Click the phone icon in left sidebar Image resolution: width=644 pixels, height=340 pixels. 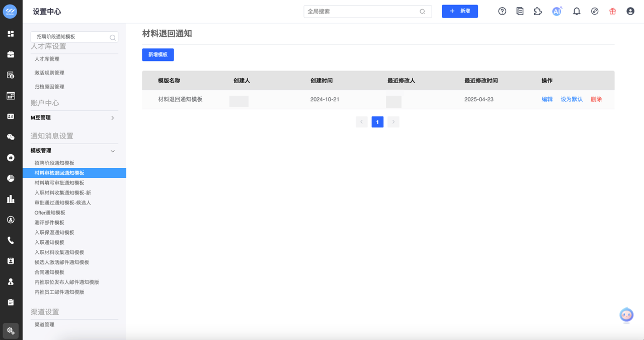(11, 240)
